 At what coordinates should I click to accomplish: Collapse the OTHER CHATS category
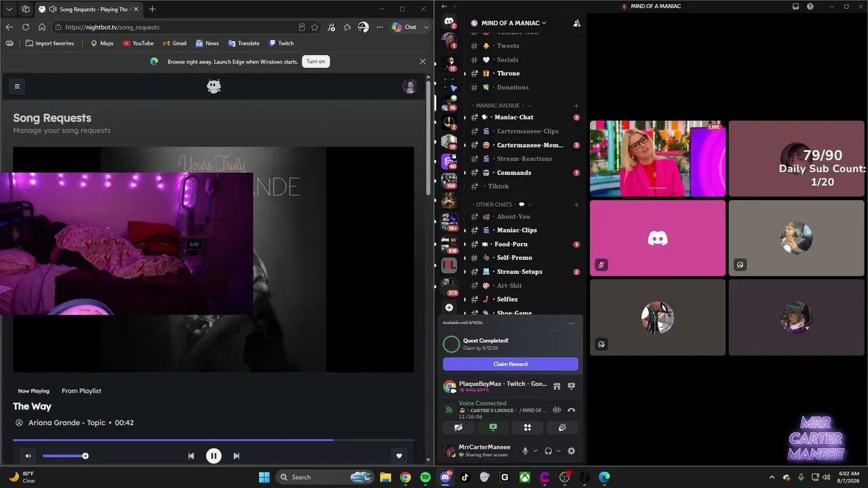click(x=501, y=205)
